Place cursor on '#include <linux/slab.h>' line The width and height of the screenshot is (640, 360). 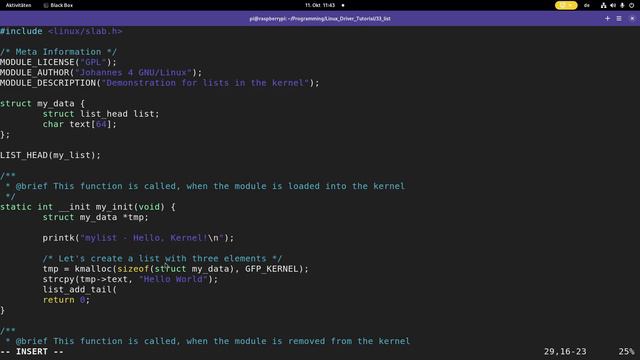click(61, 31)
